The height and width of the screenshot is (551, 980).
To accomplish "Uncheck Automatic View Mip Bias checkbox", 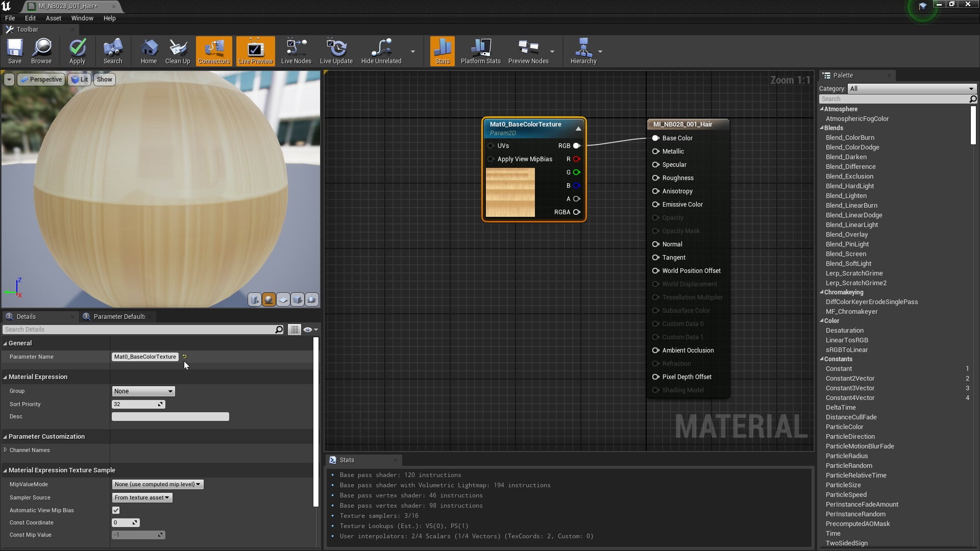I will click(x=116, y=510).
